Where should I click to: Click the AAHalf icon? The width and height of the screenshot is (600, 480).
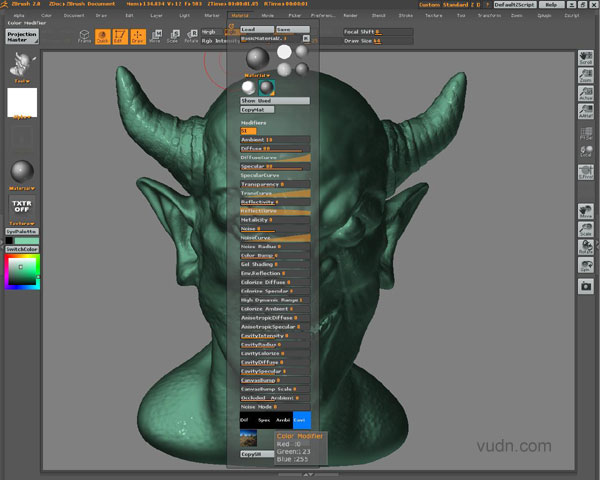(x=585, y=111)
